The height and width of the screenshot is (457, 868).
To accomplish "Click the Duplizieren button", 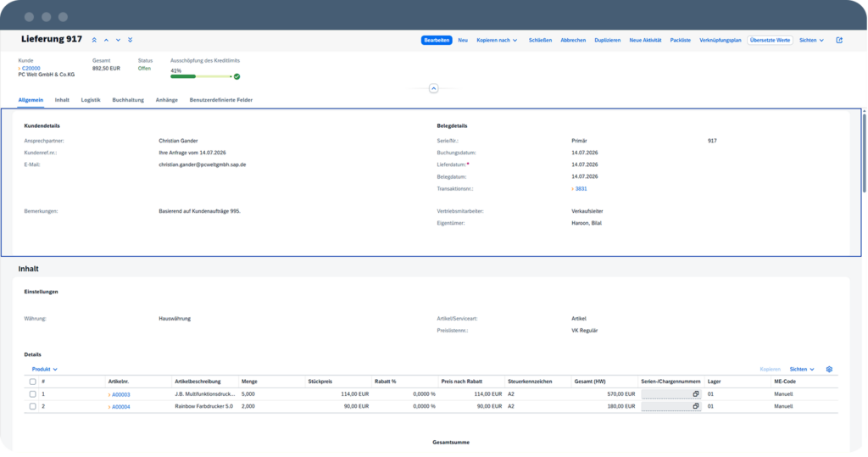I will [x=607, y=40].
